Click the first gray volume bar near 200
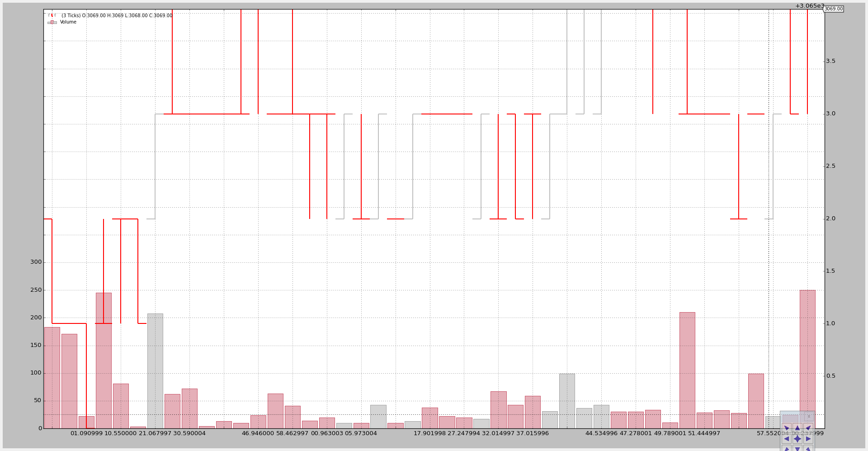 [x=155, y=371]
